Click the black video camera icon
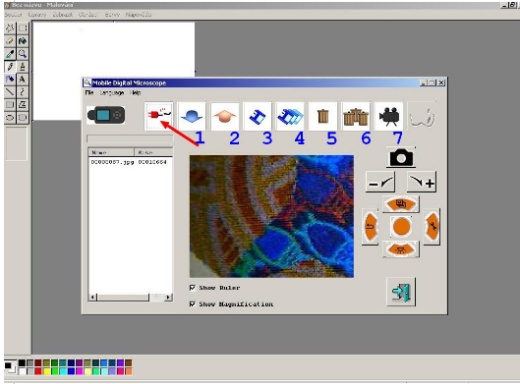This screenshot has width=520, height=384. [389, 116]
